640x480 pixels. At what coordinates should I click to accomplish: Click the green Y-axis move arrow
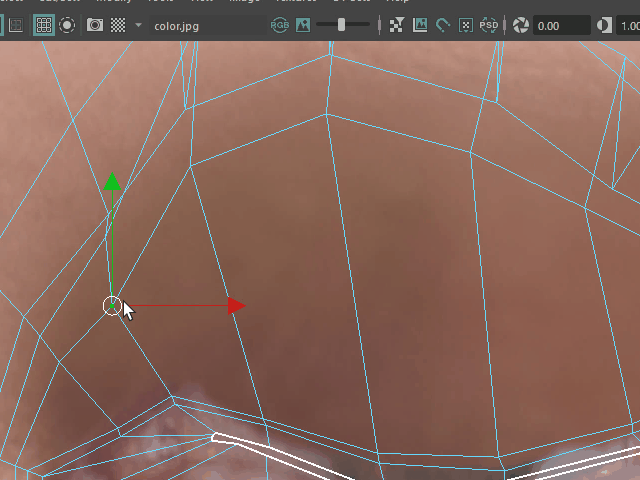pyautogui.click(x=113, y=183)
